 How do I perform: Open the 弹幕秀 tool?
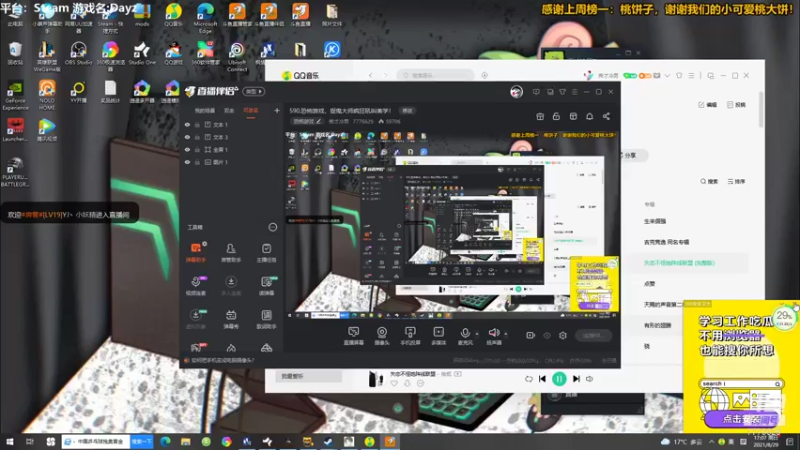click(x=231, y=319)
